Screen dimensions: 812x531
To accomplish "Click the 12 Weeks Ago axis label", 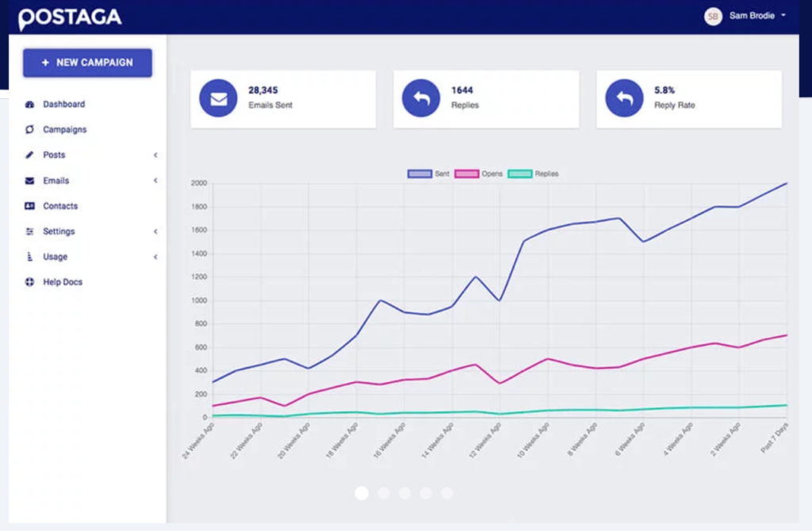I will (485, 441).
